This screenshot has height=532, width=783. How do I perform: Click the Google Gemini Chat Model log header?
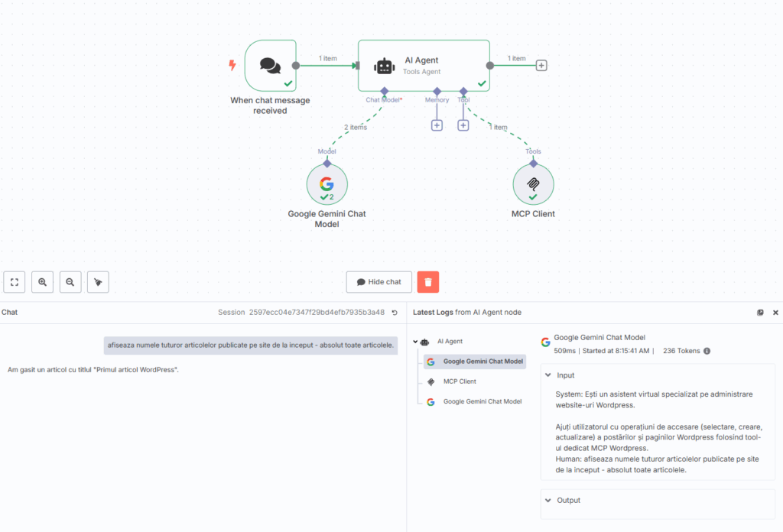[599, 338]
